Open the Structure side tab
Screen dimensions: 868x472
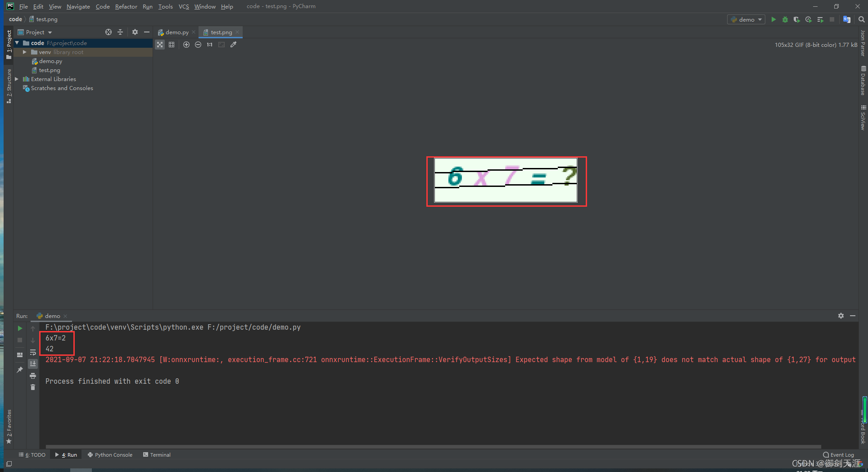click(9, 86)
